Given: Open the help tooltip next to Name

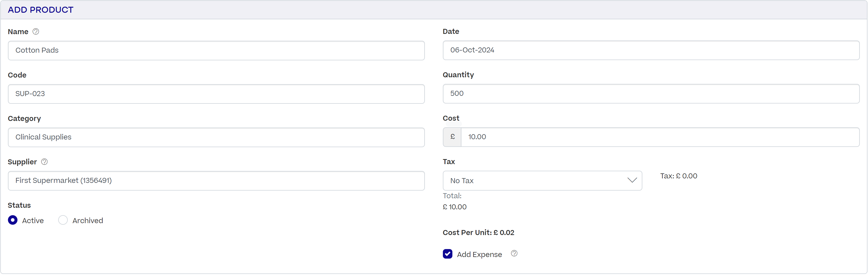Looking at the screenshot, I should tap(36, 31).
